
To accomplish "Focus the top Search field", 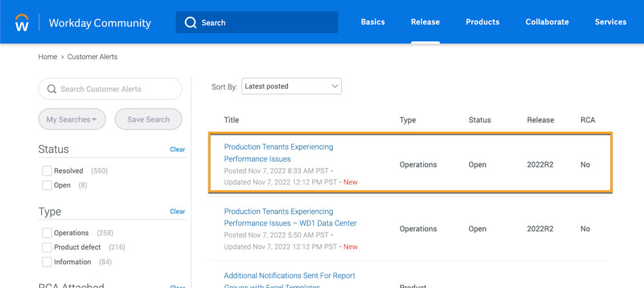I will [x=257, y=23].
